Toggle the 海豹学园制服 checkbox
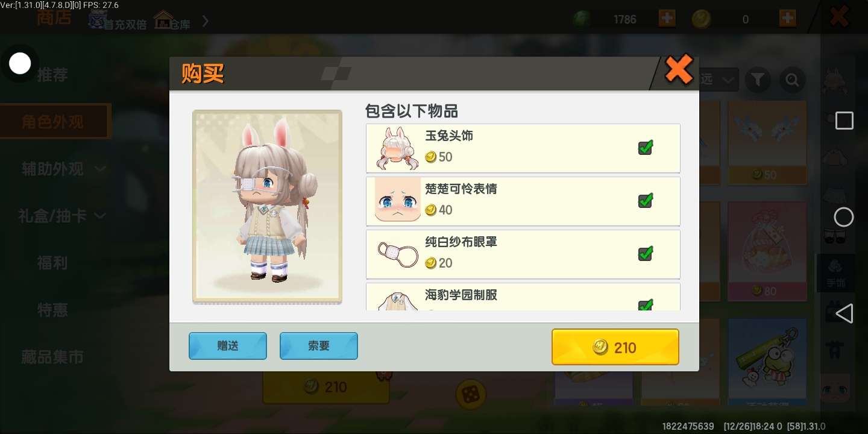Image resolution: width=868 pixels, height=434 pixels. pos(646,304)
